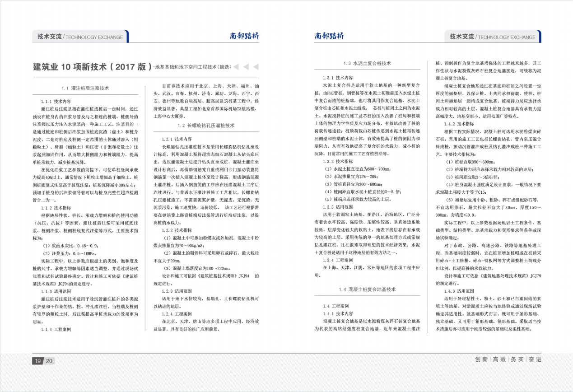The width and height of the screenshot is (573, 392).
Task: Click the line '1.4 工程案例' on the right page
Action: 335,306
